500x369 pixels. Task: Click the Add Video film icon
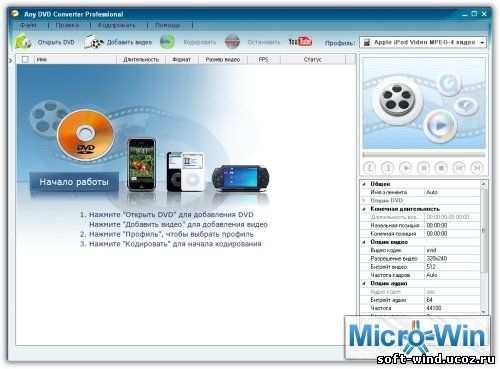click(x=93, y=42)
